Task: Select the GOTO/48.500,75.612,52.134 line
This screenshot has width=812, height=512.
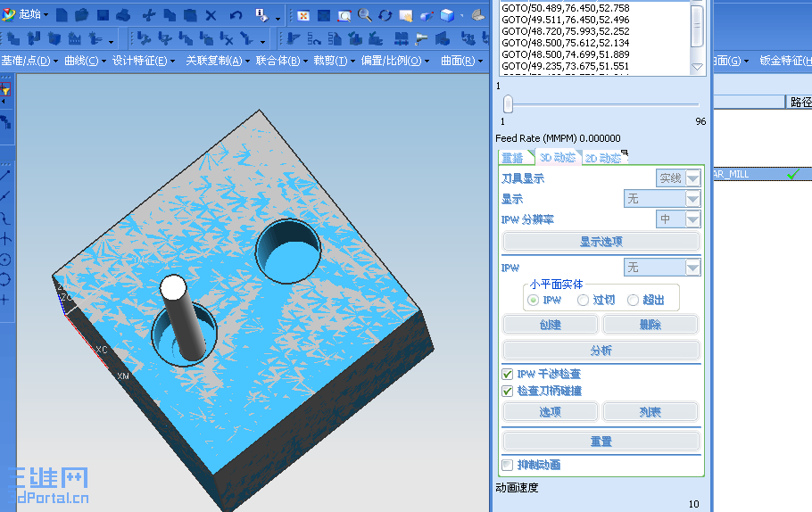Action: [x=566, y=43]
